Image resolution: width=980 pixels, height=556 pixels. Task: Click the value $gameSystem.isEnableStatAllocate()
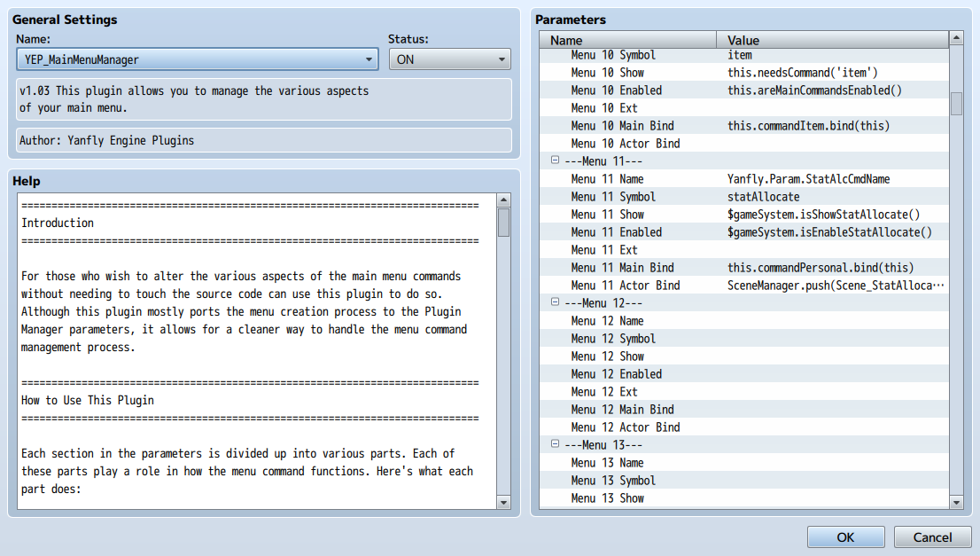tap(829, 232)
